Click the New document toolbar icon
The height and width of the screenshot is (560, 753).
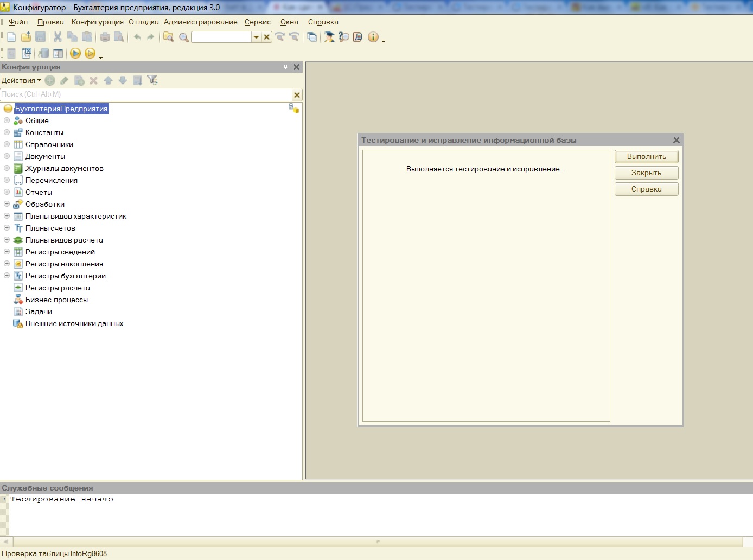point(11,37)
